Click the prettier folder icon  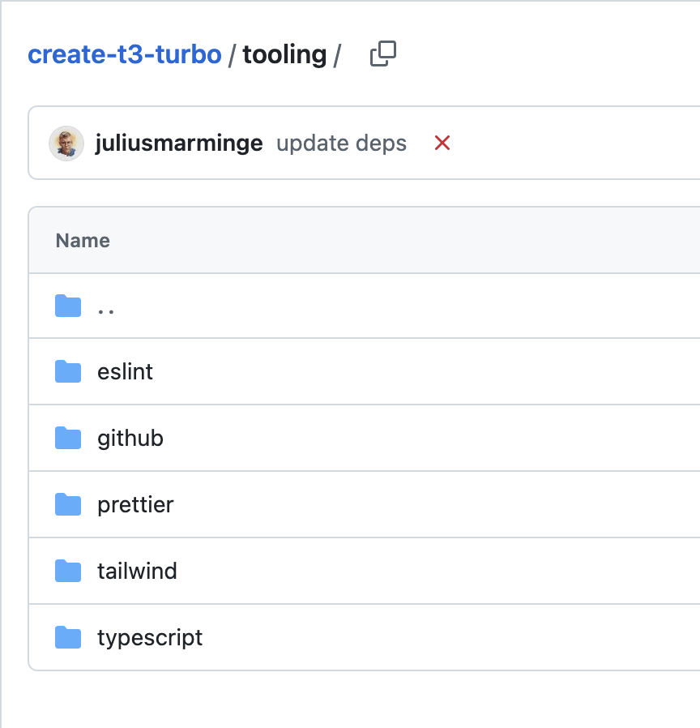pos(68,504)
